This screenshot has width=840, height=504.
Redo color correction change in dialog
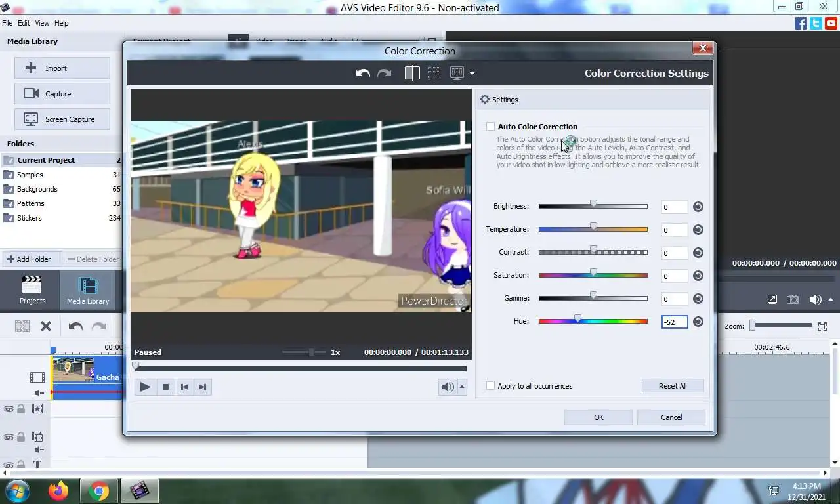coord(385,73)
